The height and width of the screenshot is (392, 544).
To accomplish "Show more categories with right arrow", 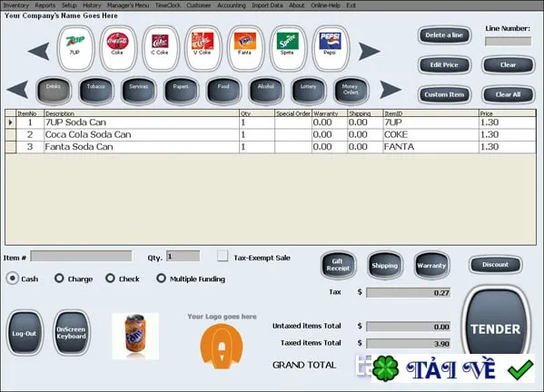I will [x=391, y=90].
